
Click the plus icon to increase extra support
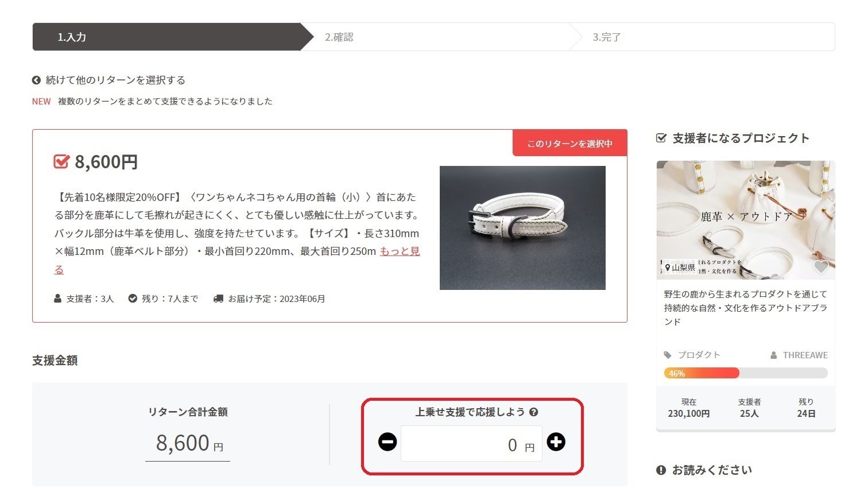[x=556, y=442]
